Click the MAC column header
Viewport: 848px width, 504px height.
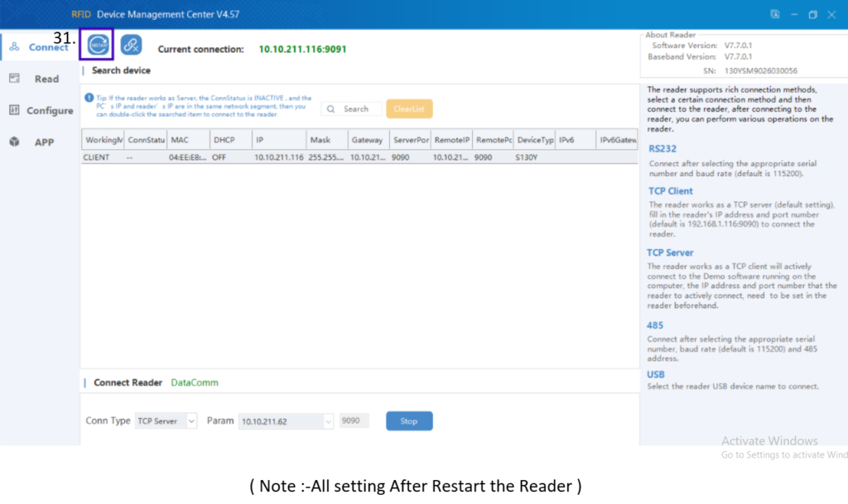coord(188,140)
